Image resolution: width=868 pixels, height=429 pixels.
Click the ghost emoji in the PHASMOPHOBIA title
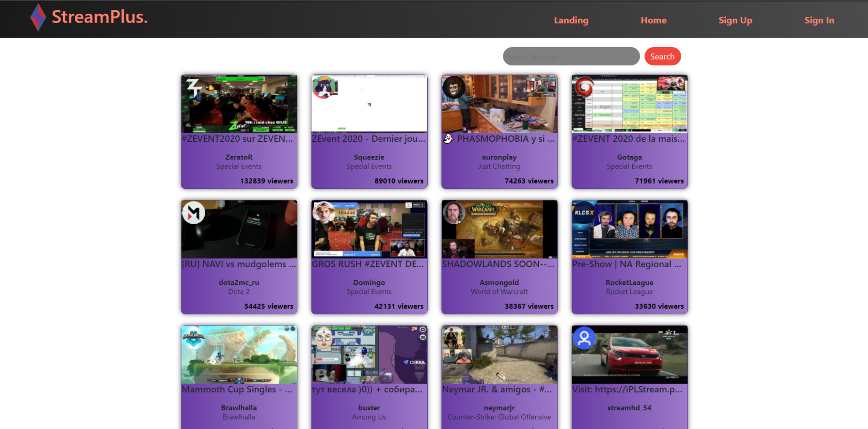tap(448, 138)
